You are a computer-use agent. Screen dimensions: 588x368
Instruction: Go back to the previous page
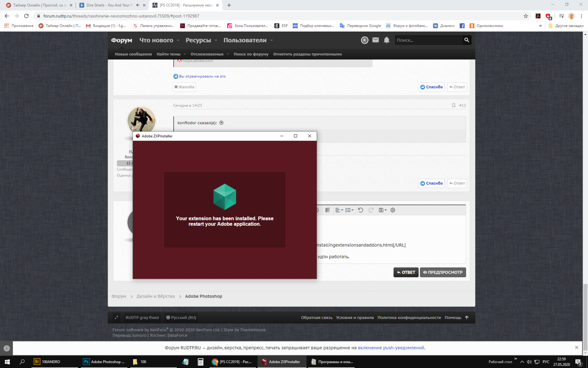click(x=7, y=16)
